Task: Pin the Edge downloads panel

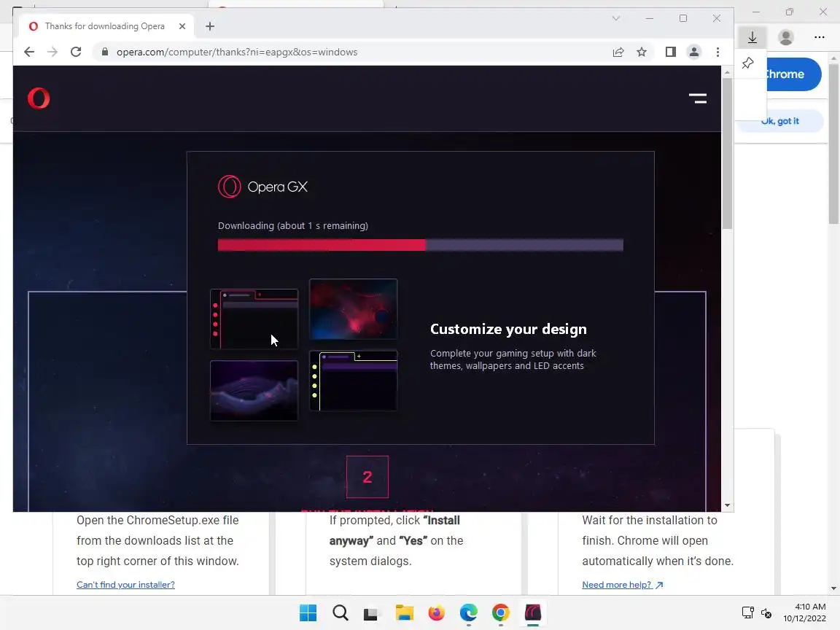Action: click(x=748, y=63)
